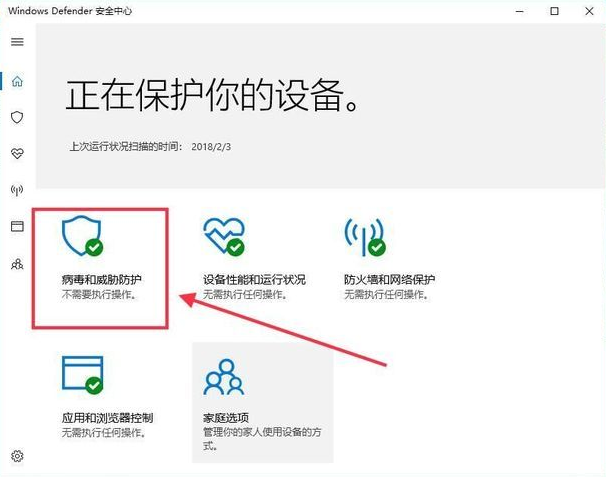Open the shield icon in the sidebar
The image size is (606, 477).
point(17,117)
